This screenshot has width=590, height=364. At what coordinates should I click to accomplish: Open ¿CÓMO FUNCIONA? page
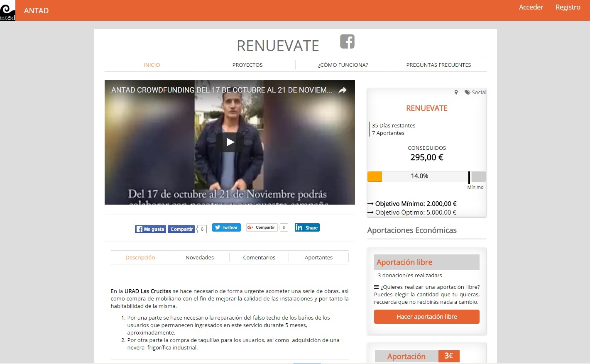[343, 65]
